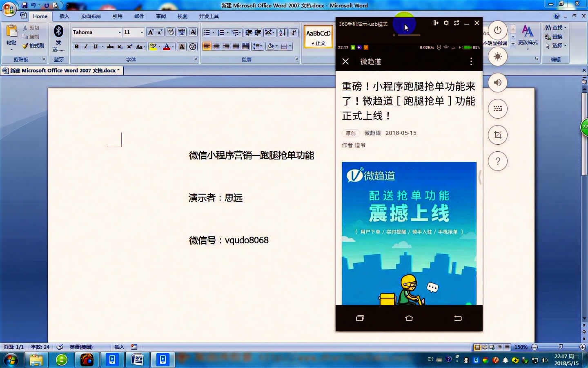Align text right

pyautogui.click(x=226, y=46)
